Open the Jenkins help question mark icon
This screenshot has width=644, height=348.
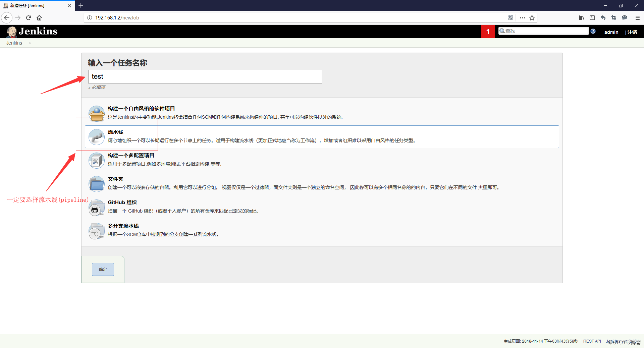point(593,31)
